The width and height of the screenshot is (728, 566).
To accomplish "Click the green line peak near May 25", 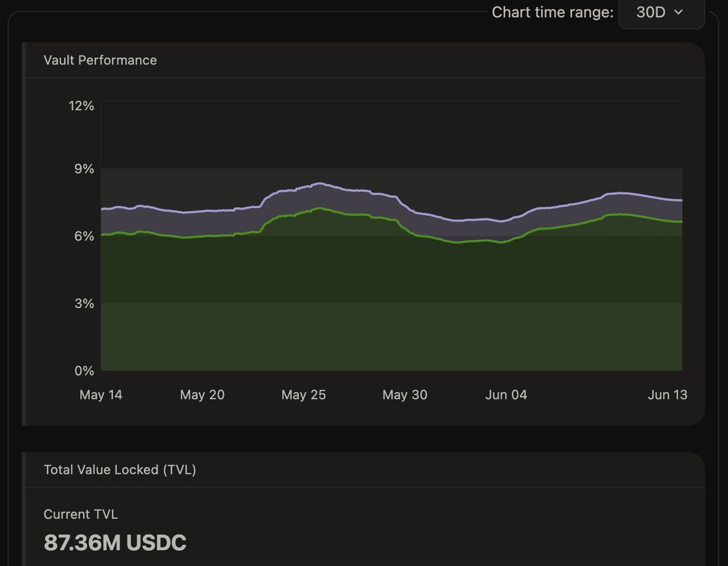I will 319,209.
